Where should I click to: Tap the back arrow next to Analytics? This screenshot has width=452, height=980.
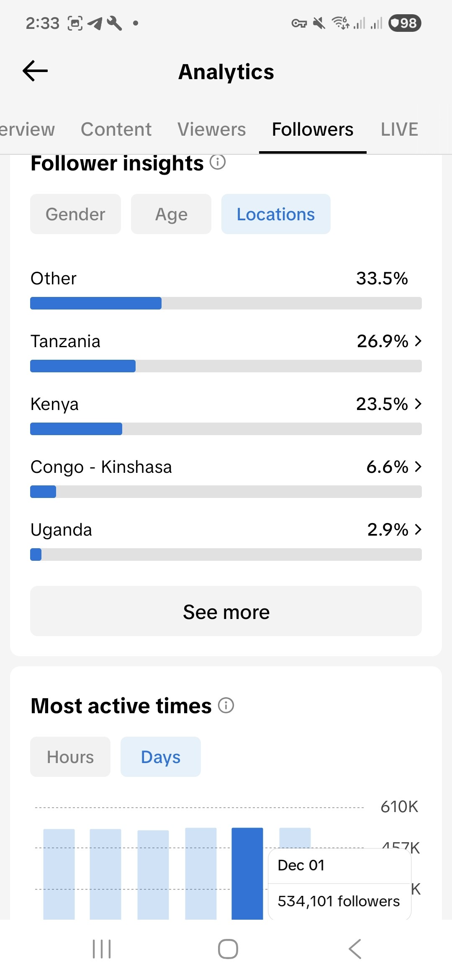coord(35,71)
